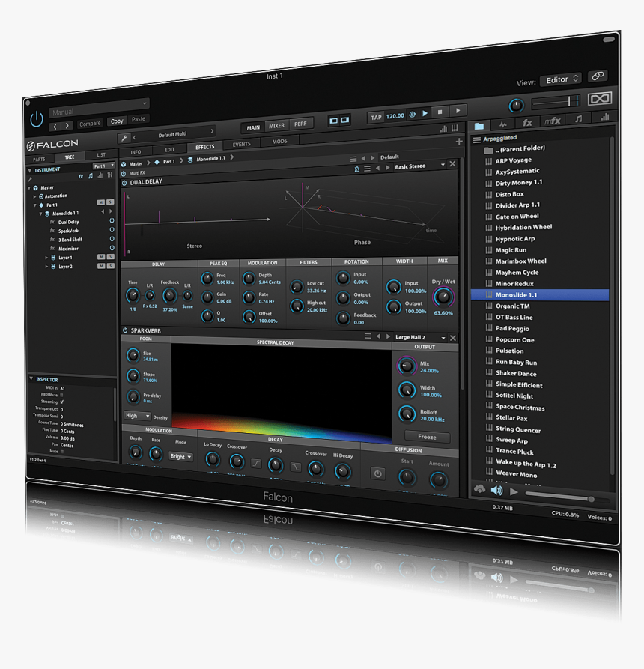Click the Paste button

pos(139,119)
